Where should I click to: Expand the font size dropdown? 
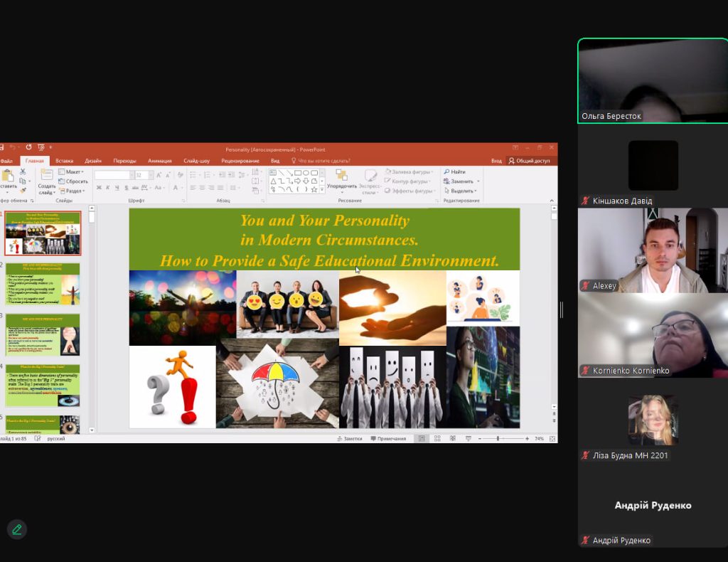[x=151, y=175]
